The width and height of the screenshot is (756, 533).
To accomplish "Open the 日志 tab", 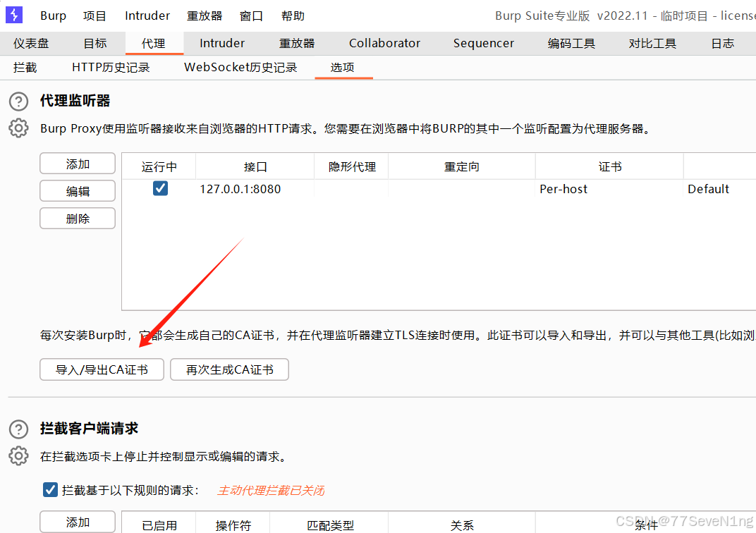I will click(x=723, y=44).
